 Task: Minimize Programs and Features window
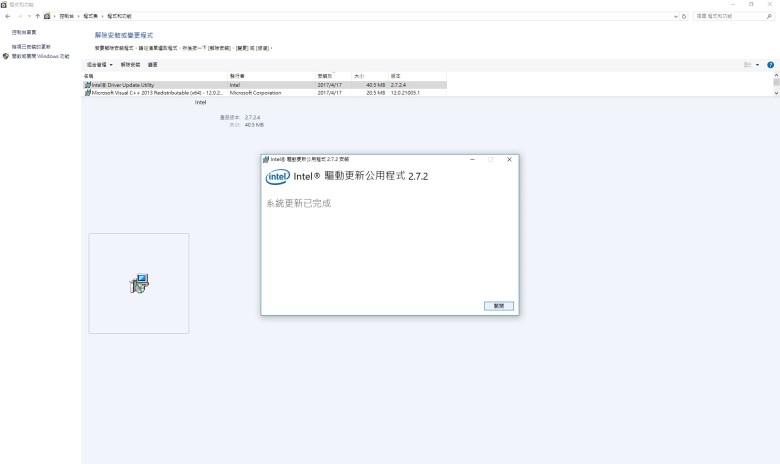point(732,4)
